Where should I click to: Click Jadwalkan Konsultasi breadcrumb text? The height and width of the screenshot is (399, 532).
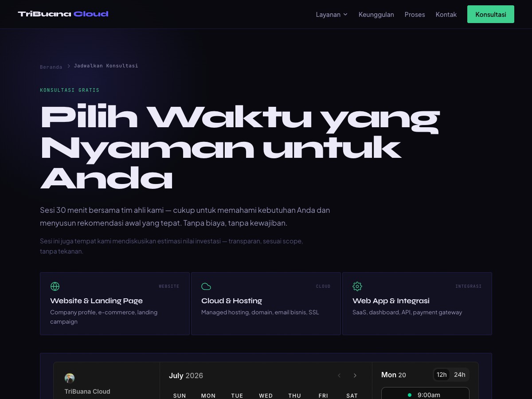pos(106,66)
